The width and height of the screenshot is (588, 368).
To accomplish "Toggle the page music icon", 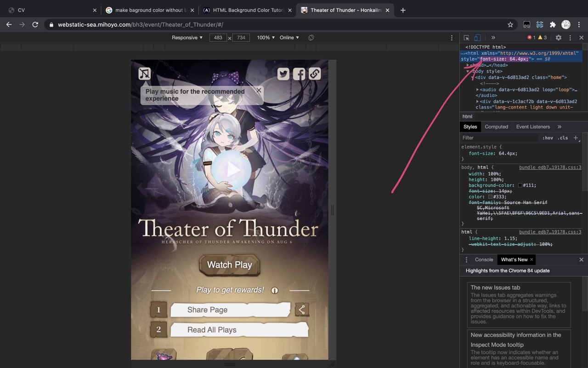I will (x=145, y=74).
